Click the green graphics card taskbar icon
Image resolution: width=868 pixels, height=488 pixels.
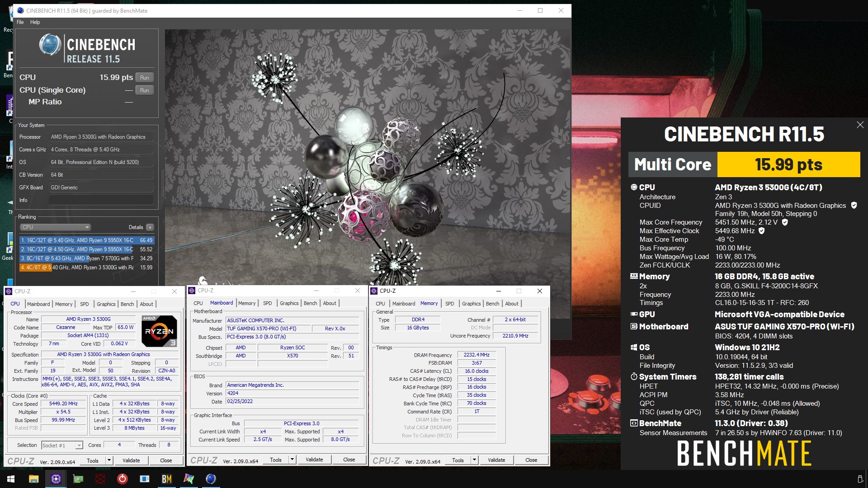click(x=78, y=479)
